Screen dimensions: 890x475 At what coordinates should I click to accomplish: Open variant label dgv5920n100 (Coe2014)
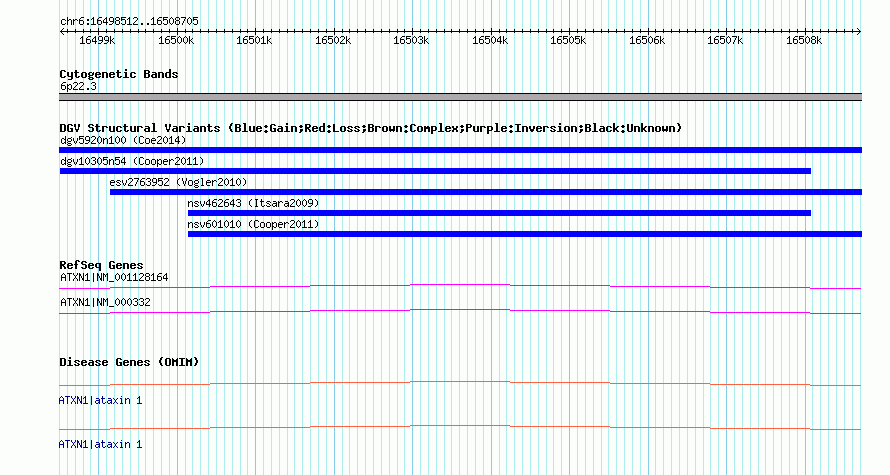point(123,140)
